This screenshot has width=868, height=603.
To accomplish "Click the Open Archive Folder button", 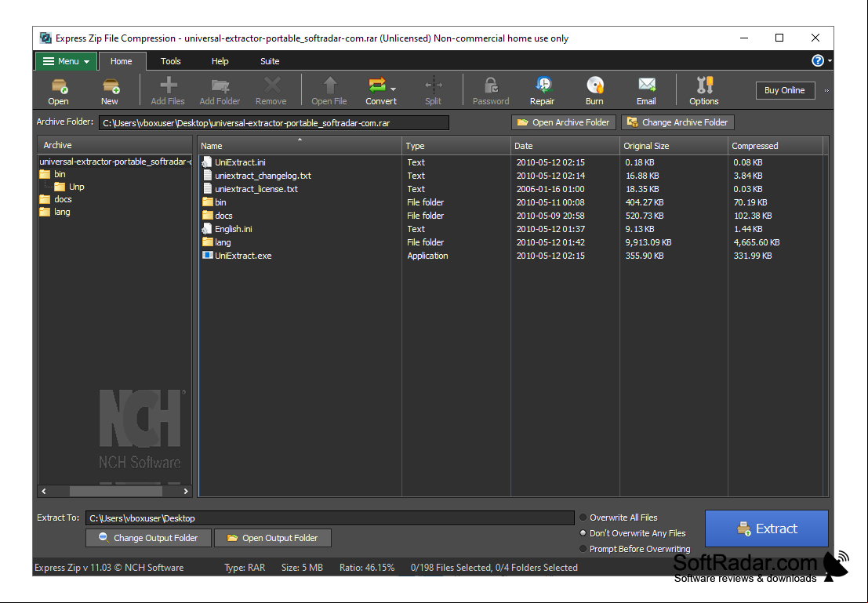I will [x=564, y=122].
